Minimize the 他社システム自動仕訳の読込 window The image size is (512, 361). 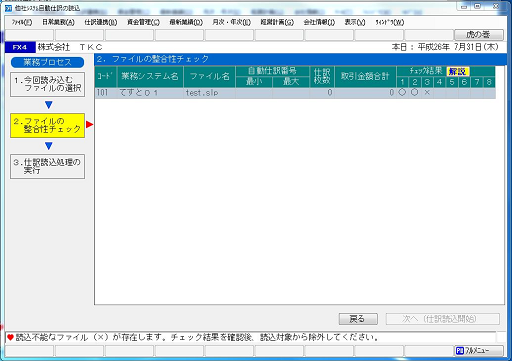pyautogui.click(x=464, y=6)
